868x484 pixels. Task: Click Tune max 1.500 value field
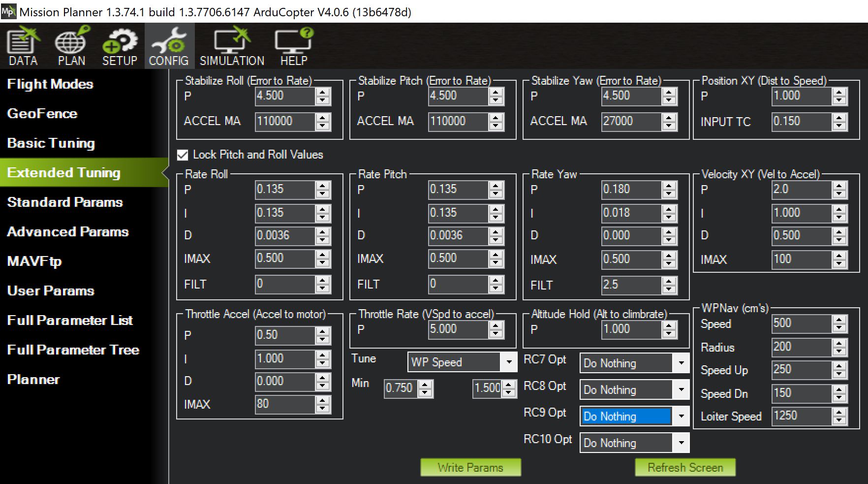pyautogui.click(x=487, y=388)
